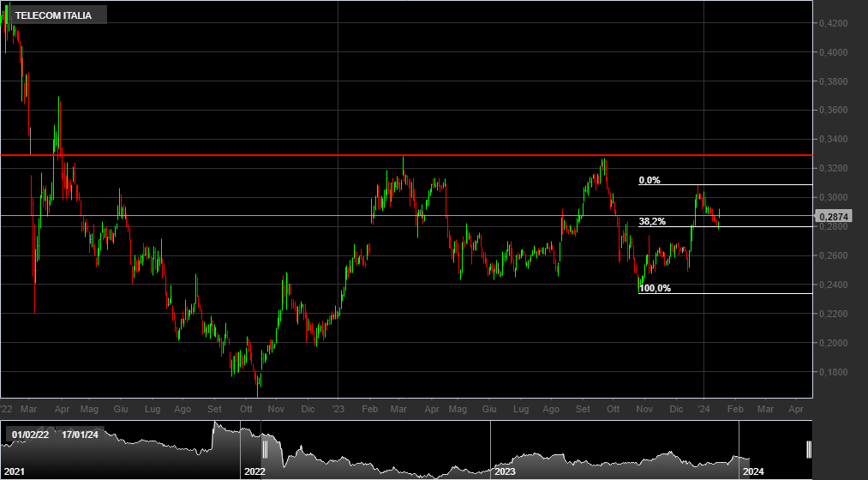Click the 0,1800 price axis label
The height and width of the screenshot is (480, 868).
click(x=832, y=372)
